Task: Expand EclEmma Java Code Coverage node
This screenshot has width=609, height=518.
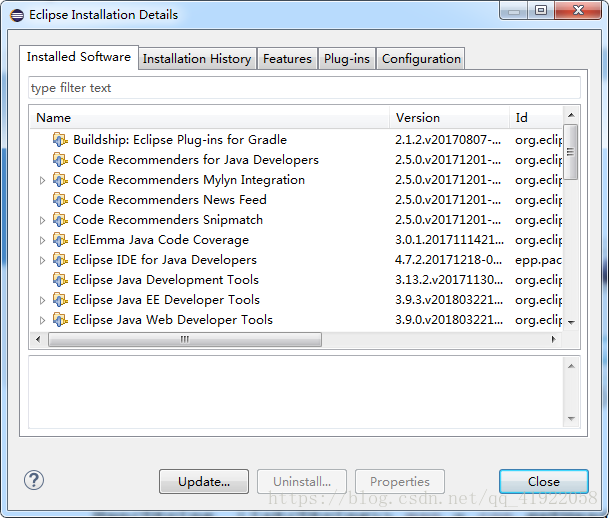Action: (42, 240)
